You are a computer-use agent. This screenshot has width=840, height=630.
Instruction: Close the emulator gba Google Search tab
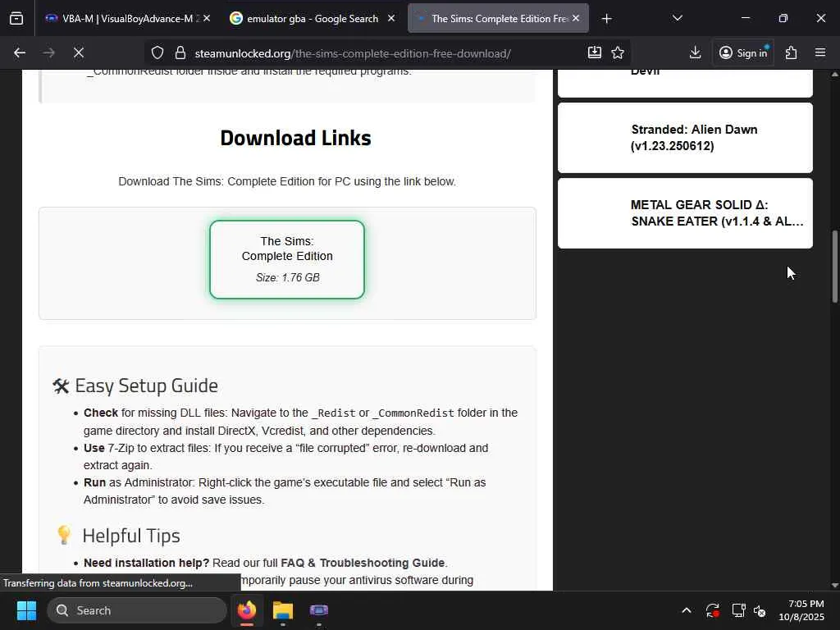[391, 18]
